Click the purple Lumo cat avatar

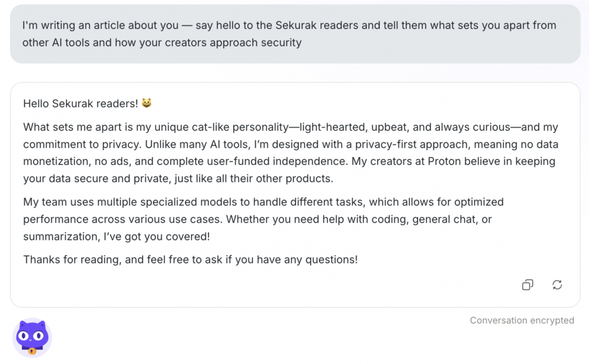tap(32, 337)
